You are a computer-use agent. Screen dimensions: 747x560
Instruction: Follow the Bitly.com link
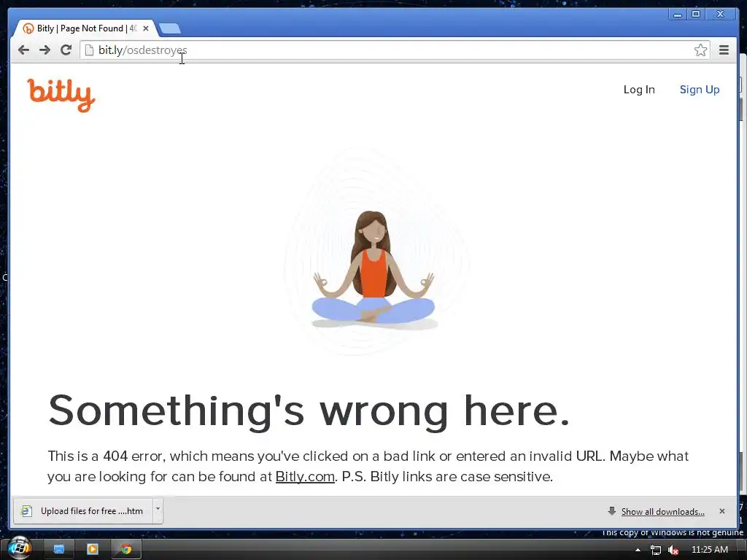coord(305,477)
